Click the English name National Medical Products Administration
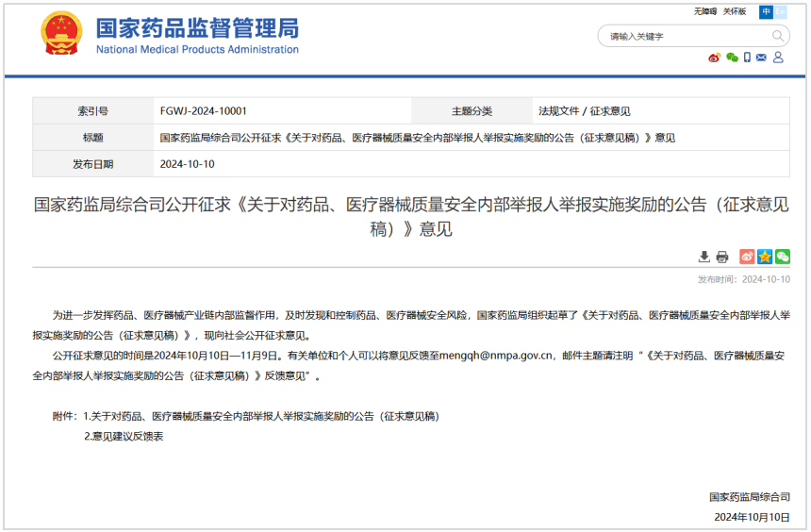The height and width of the screenshot is (532, 811). pos(197,49)
